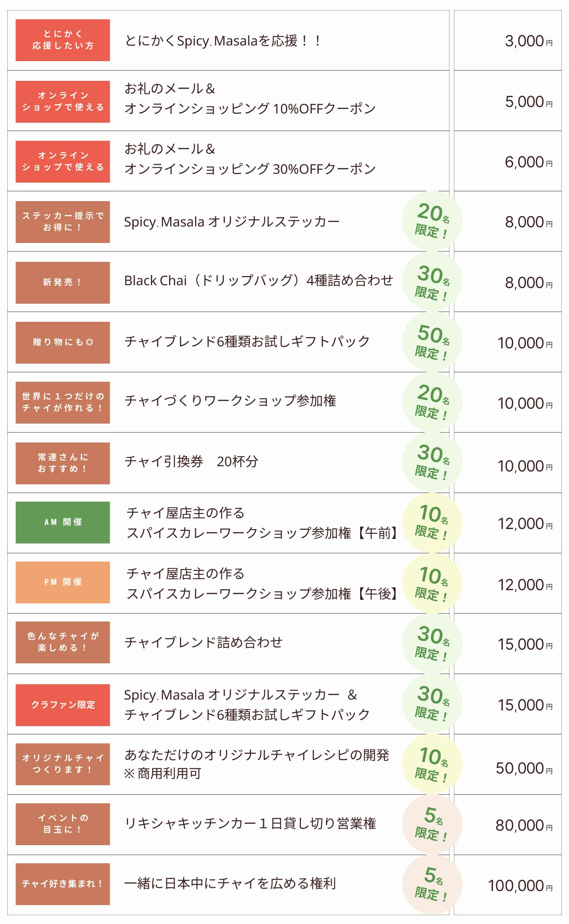The image size is (569, 924).
Task: Click the 20名限定 badge beside オリジナルステッカー
Action: click(432, 221)
